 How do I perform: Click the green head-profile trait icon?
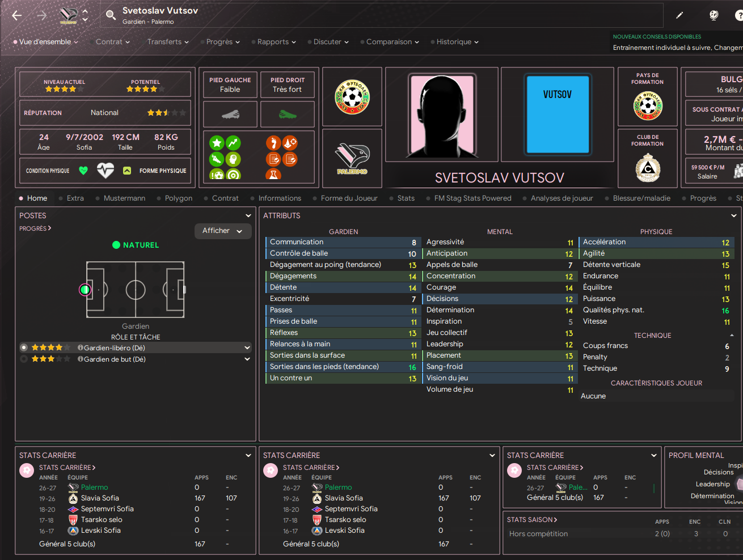(233, 159)
